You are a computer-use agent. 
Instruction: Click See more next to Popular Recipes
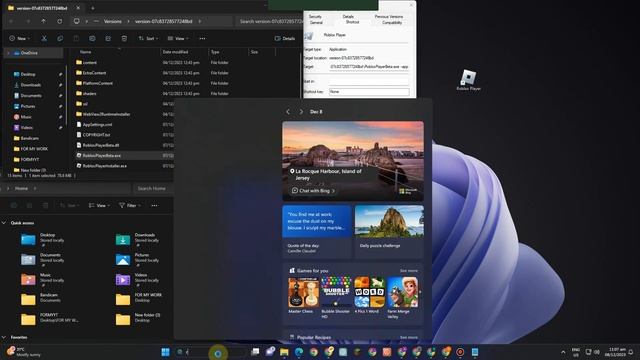pyautogui.click(x=409, y=338)
